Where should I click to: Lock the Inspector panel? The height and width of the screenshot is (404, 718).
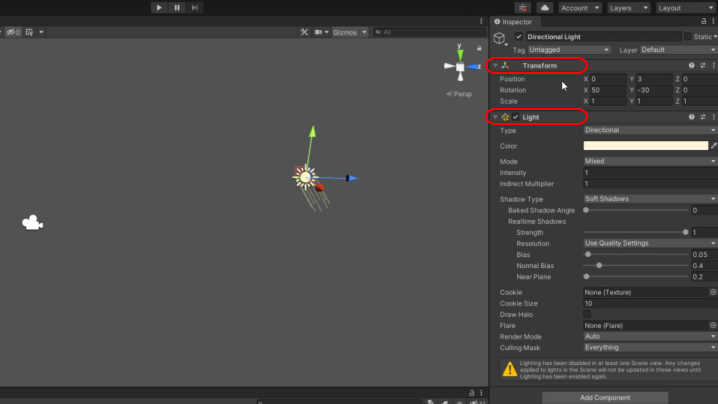[703, 21]
